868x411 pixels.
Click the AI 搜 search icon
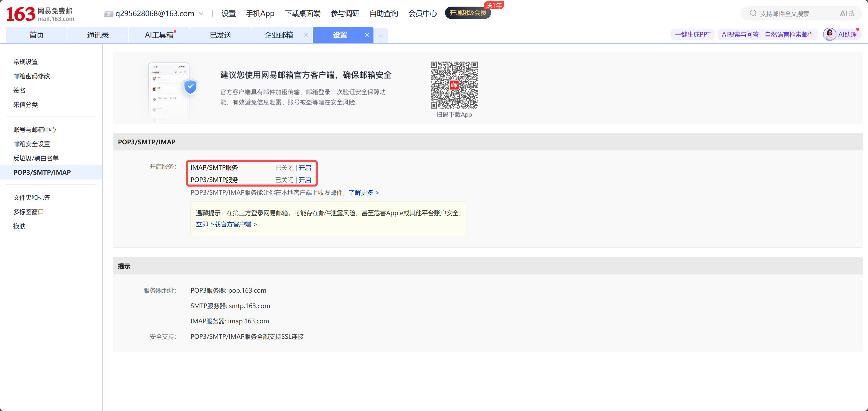point(847,13)
